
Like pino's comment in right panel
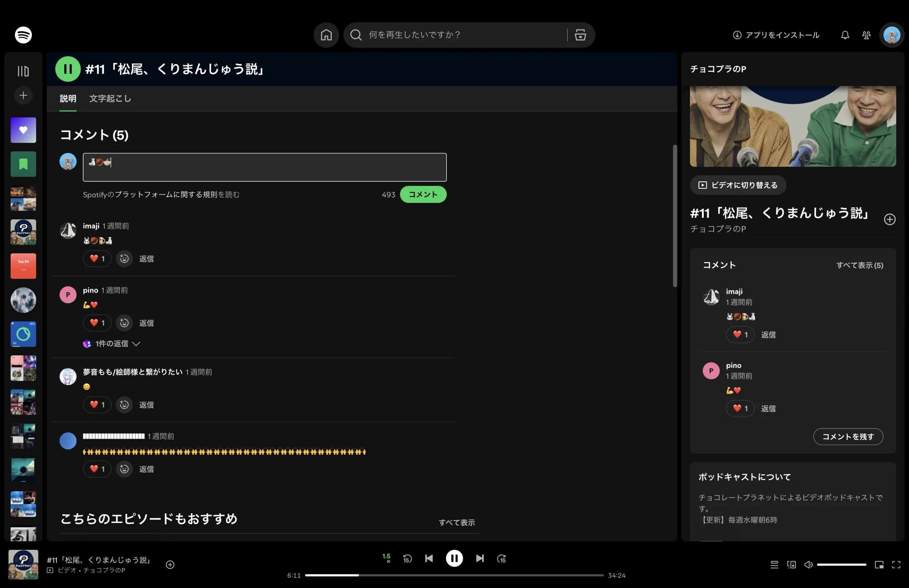[740, 409]
